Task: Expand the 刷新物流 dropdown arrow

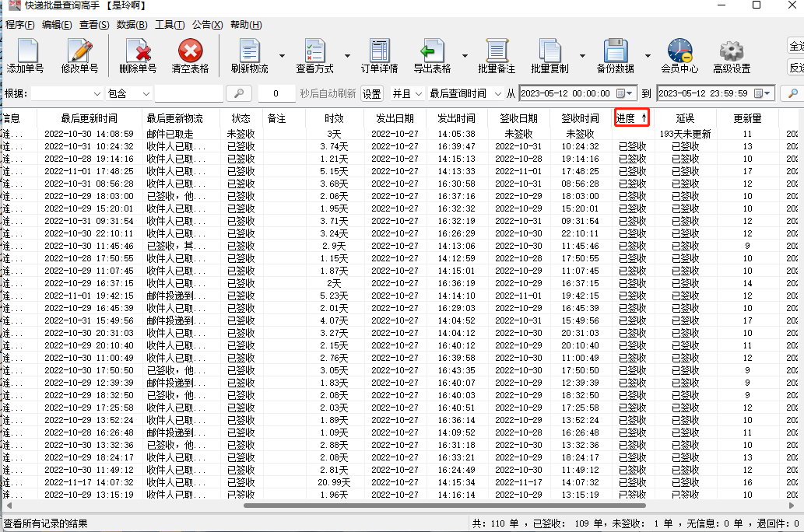Action: coord(282,55)
